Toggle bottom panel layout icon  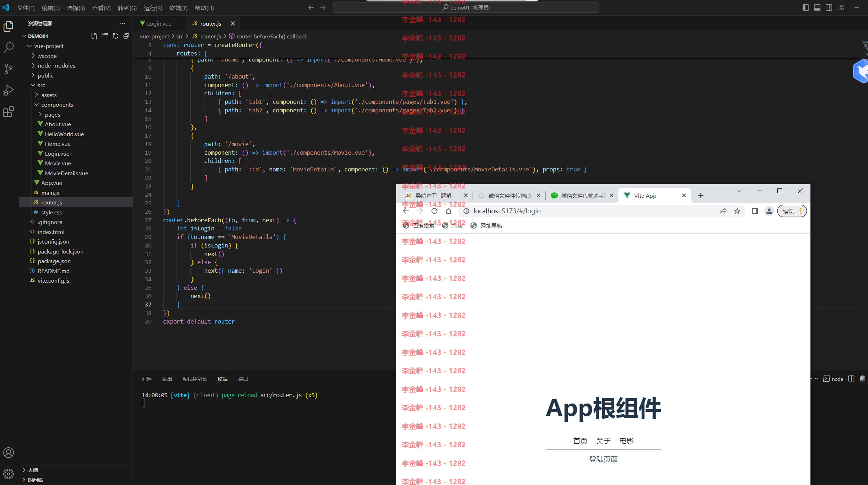817,7
